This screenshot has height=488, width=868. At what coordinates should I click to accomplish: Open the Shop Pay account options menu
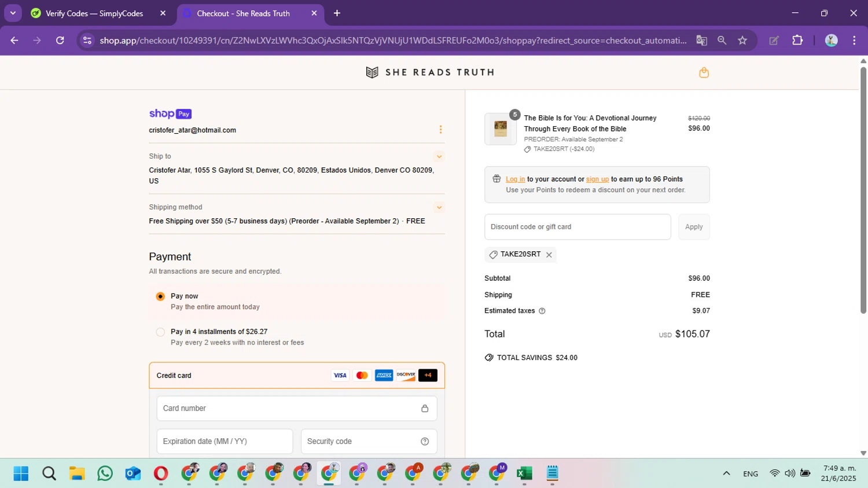coord(440,130)
